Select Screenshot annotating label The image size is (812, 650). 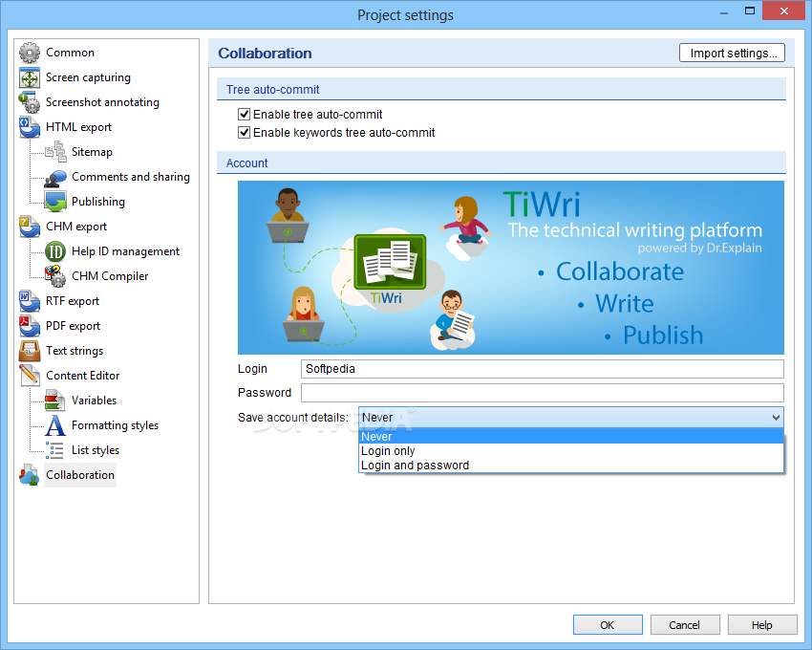tap(102, 102)
